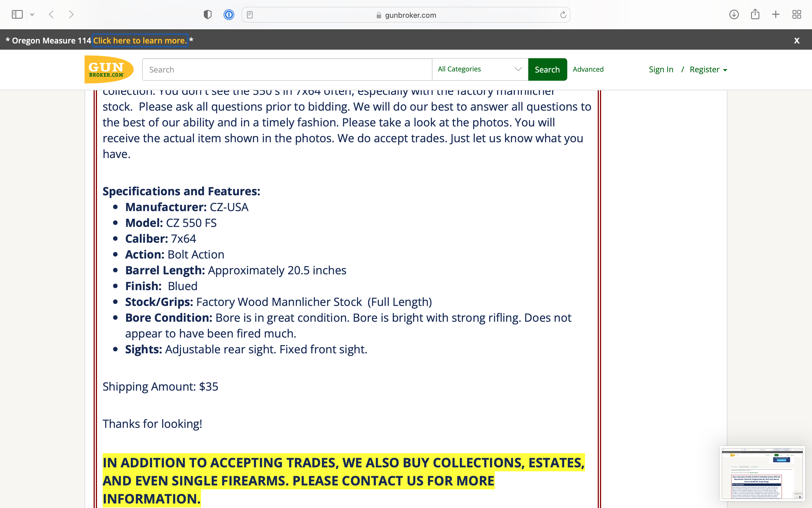
Task: Show Safari downloads
Action: click(734, 14)
